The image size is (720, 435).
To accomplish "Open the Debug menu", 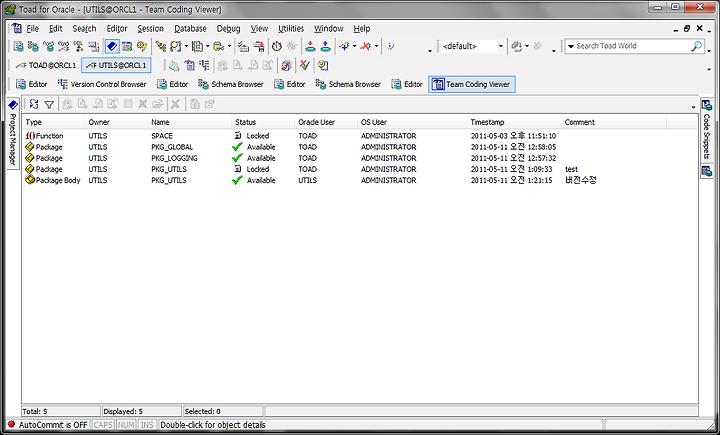I will pyautogui.click(x=228, y=28).
